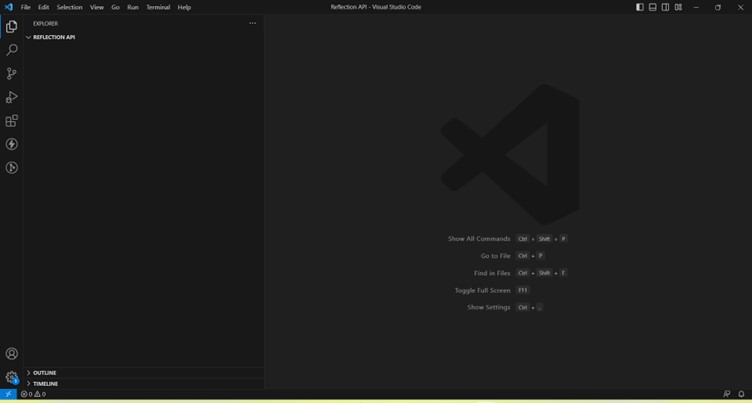The image size is (752, 403).
Task: Toggle Primary Side Bar visibility
Action: pyautogui.click(x=640, y=7)
